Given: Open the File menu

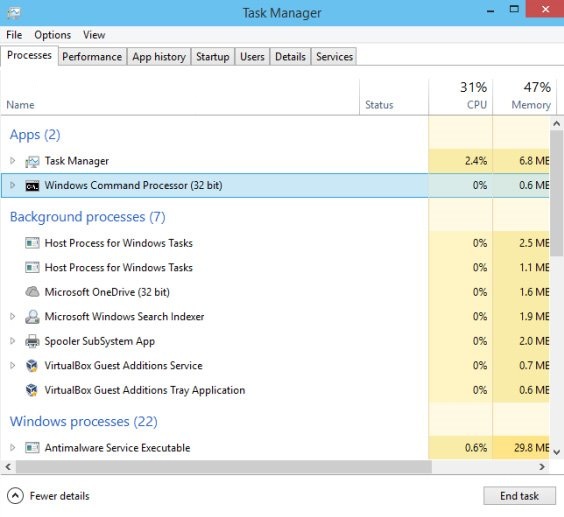Looking at the screenshot, I should click(14, 35).
